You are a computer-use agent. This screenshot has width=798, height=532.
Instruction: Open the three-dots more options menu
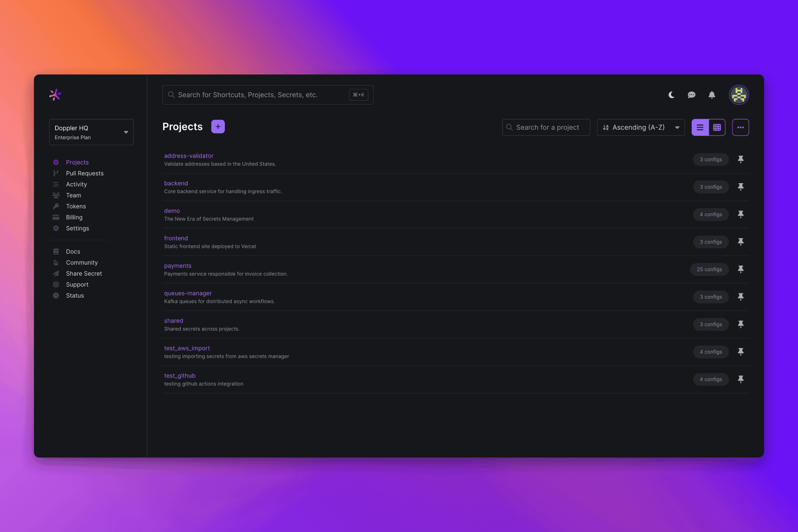(x=740, y=128)
